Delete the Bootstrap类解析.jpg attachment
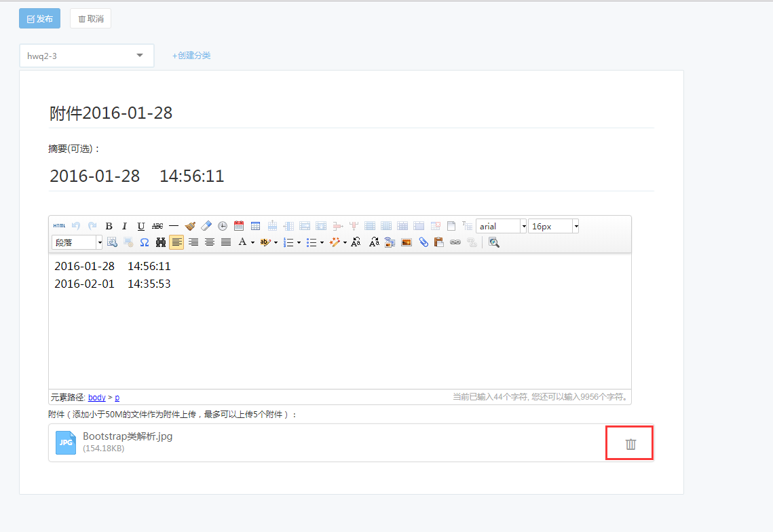This screenshot has height=532, width=773. [x=630, y=444]
